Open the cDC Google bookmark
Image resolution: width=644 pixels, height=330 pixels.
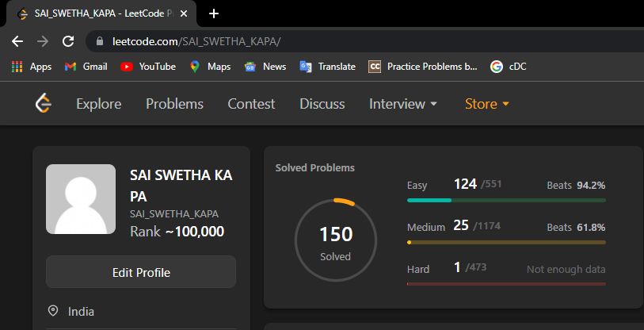(x=508, y=67)
